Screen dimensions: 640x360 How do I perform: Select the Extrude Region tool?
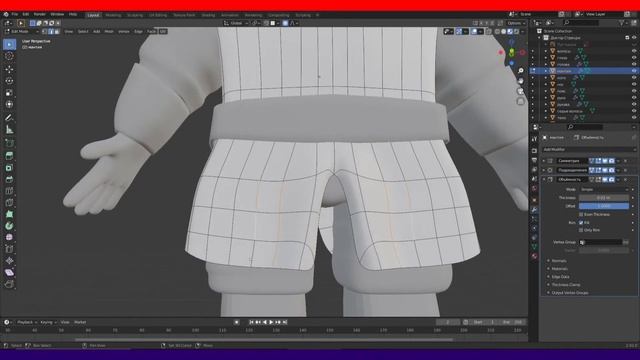(9, 156)
